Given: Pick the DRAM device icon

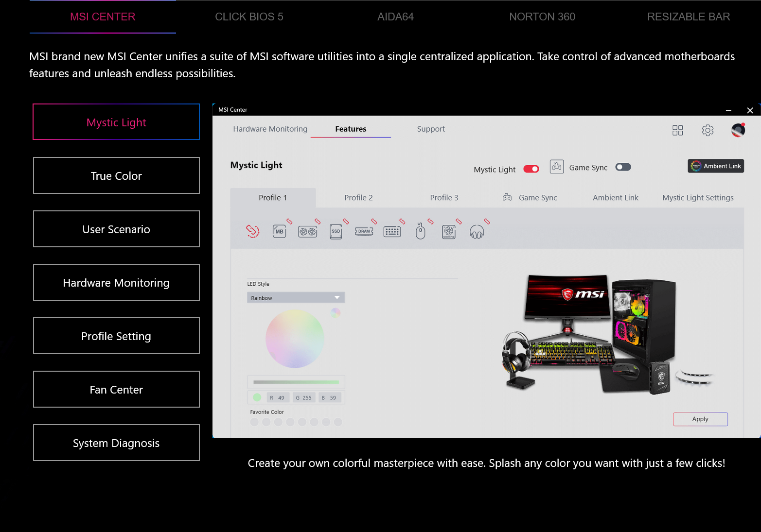Looking at the screenshot, I should (x=364, y=231).
